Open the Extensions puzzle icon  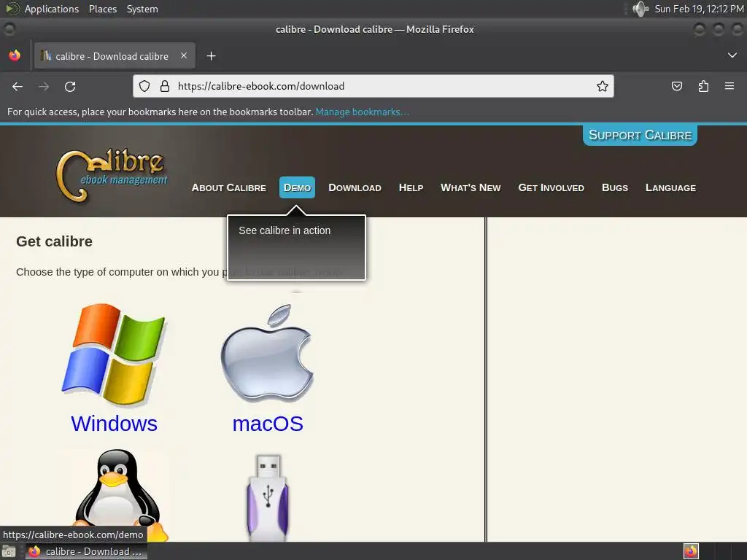(x=703, y=86)
